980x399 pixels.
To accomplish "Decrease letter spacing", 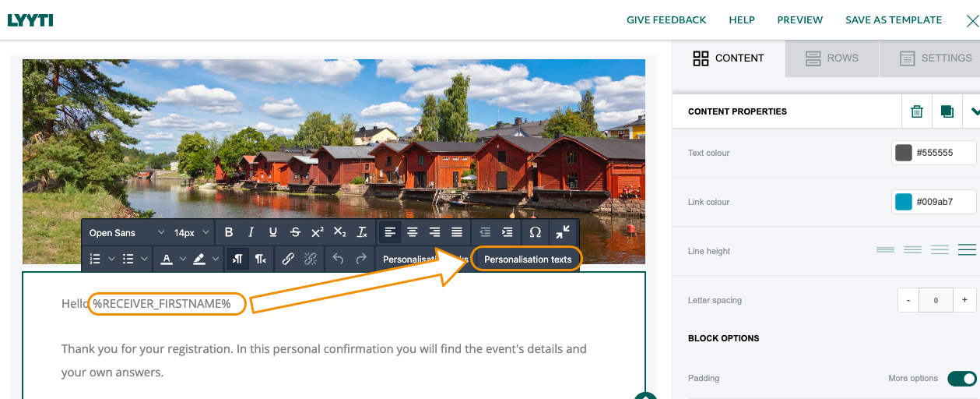I will pos(908,300).
